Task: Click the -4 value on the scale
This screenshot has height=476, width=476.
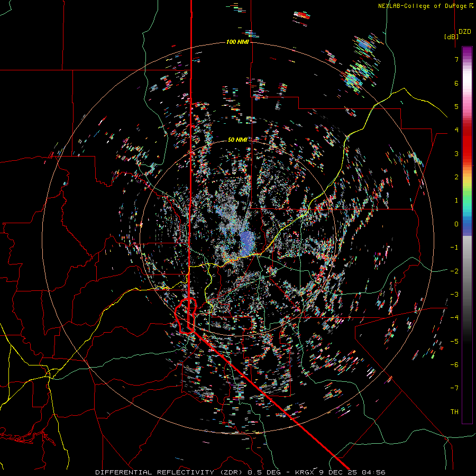Action: click(x=454, y=317)
